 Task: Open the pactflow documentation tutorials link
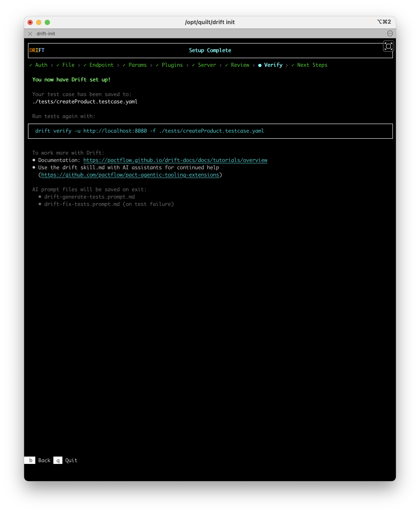(x=175, y=160)
